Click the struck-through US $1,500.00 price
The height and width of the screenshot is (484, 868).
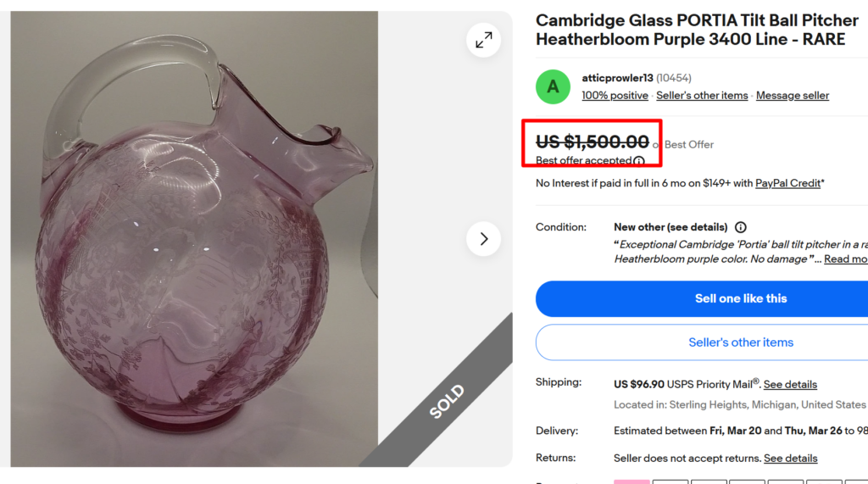(x=593, y=142)
